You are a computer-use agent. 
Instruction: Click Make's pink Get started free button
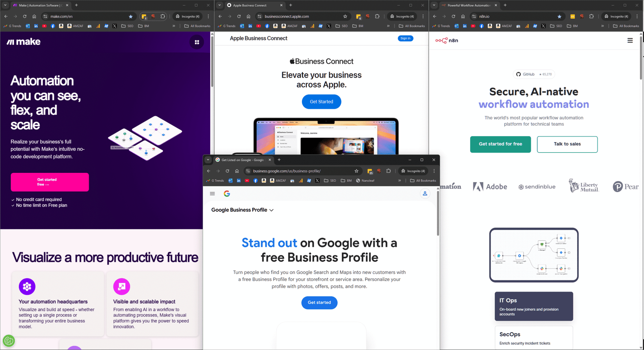click(50, 182)
